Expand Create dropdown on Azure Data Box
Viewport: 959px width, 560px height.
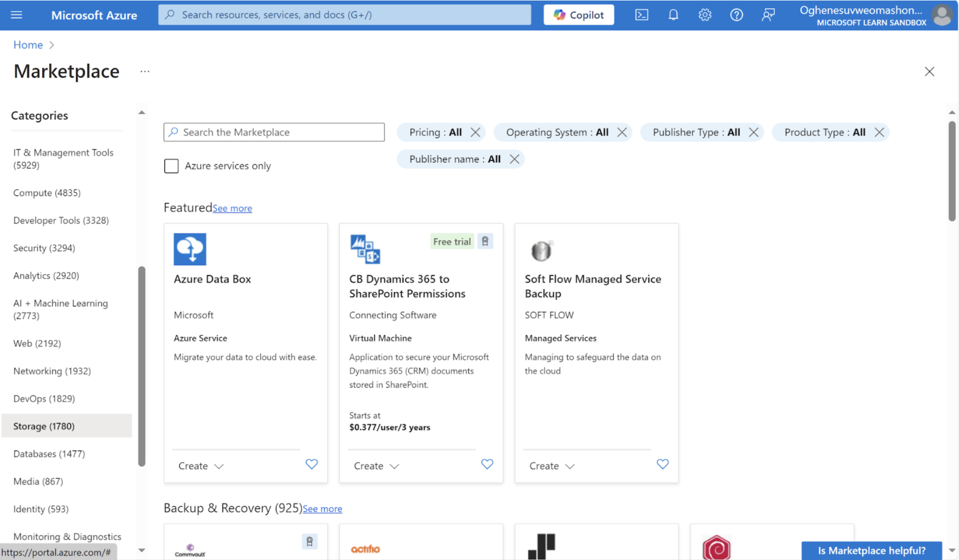pos(201,466)
